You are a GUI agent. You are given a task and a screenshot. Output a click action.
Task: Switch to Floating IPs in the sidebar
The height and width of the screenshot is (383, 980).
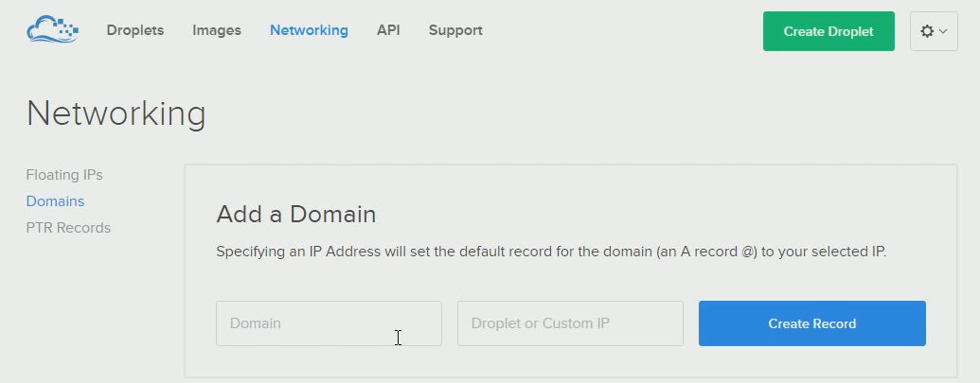point(64,175)
